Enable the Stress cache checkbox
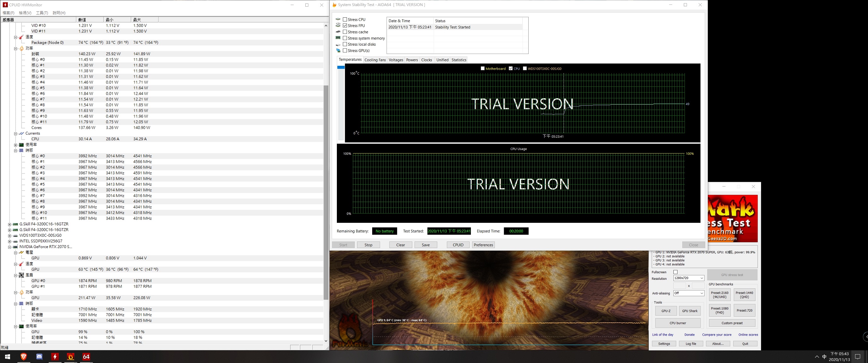The height and width of the screenshot is (363, 868). [x=345, y=32]
